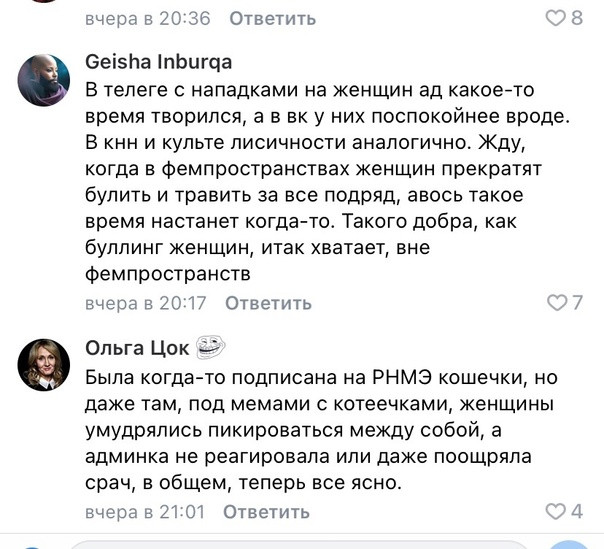Open Geisha Inburqa's profile avatar

tap(44, 80)
